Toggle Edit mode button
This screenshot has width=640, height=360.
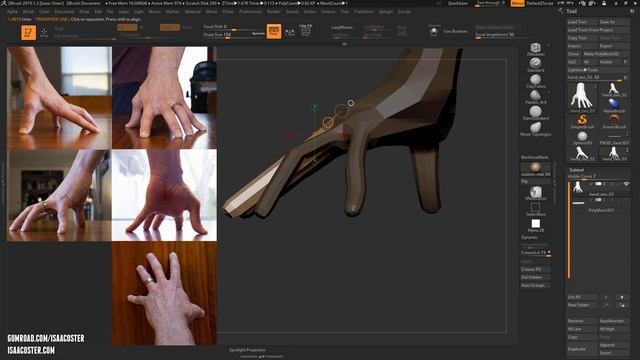point(28,32)
